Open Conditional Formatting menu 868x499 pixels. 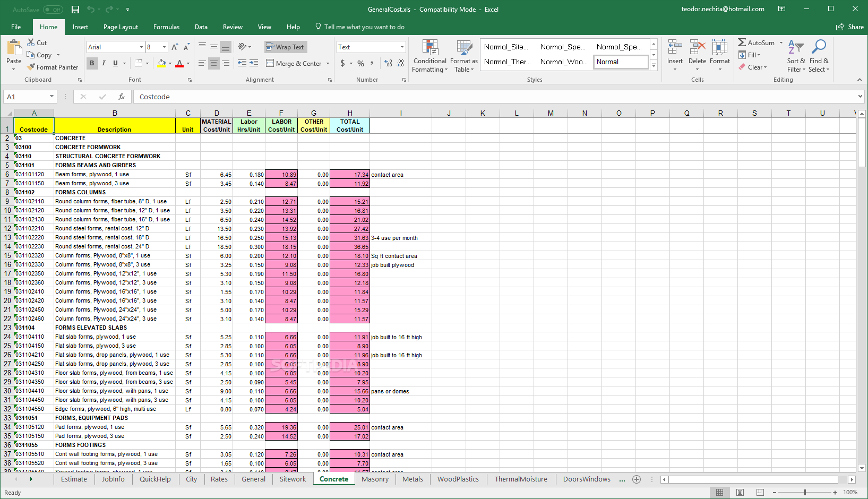click(430, 56)
